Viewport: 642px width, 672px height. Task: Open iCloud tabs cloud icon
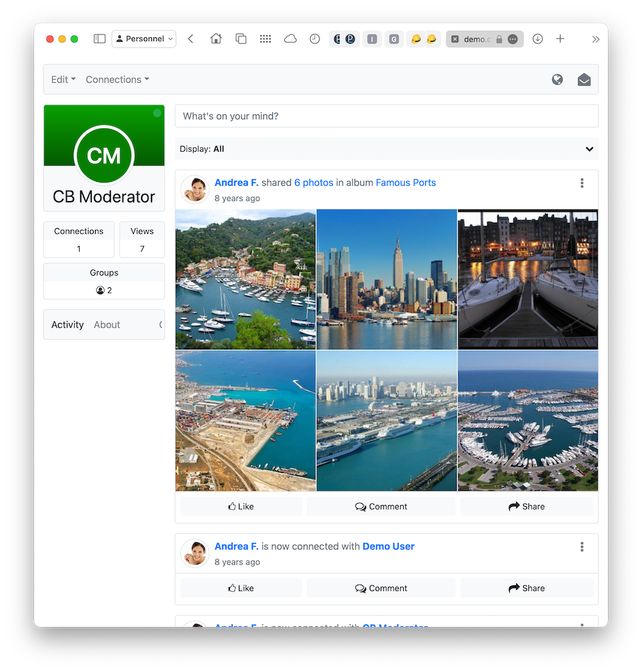(x=290, y=39)
